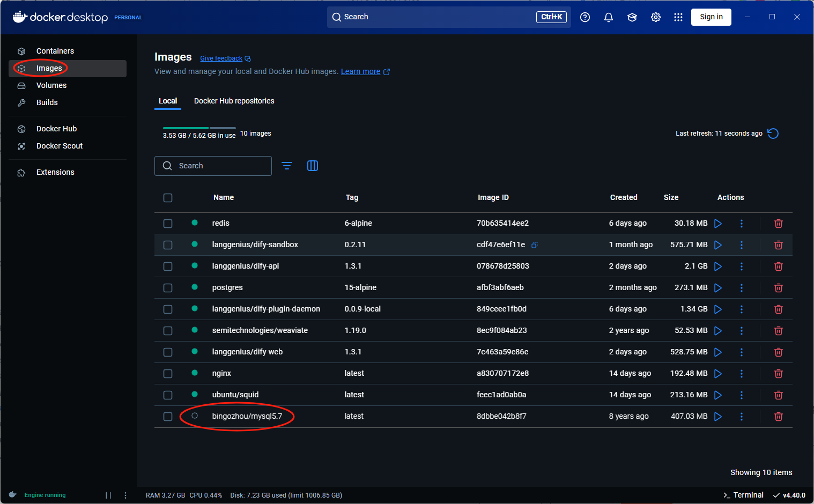Open more actions for redis
This screenshot has height=504, width=814.
[742, 224]
